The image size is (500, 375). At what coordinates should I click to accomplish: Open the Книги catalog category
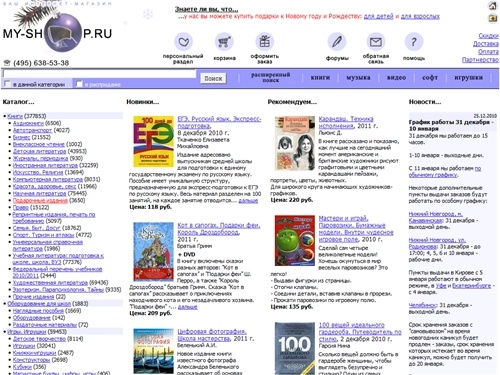pos(15,116)
